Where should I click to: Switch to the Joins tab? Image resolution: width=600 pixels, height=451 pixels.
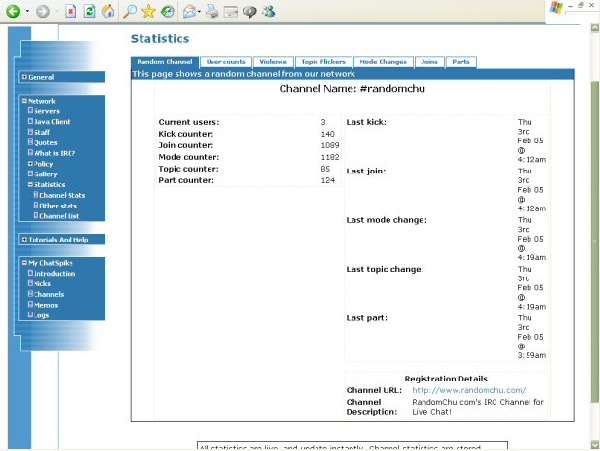429,62
